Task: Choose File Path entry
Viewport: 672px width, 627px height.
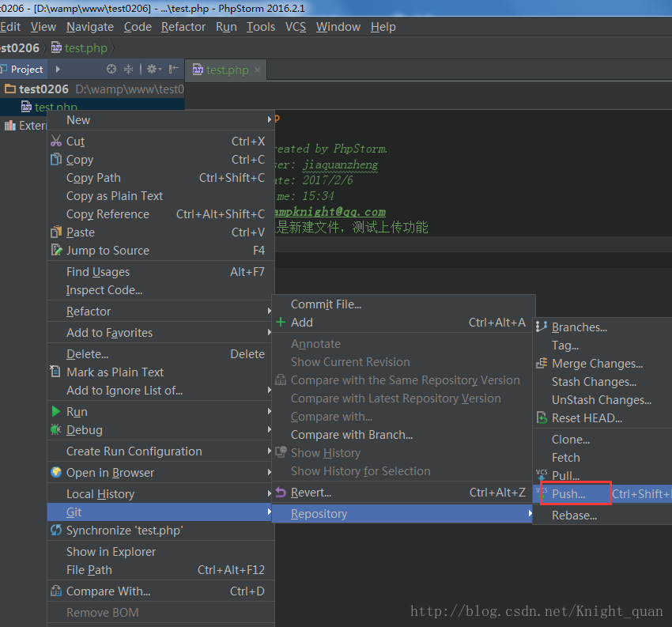Action: pos(160,569)
